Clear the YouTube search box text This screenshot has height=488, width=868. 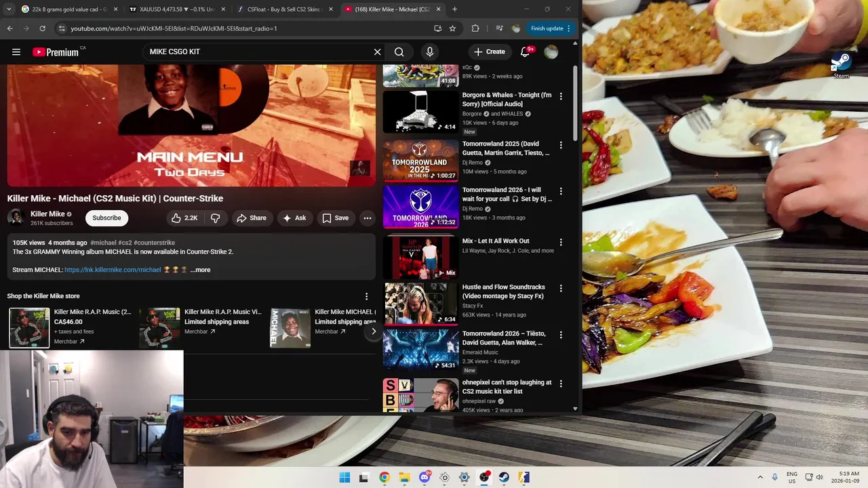(377, 52)
